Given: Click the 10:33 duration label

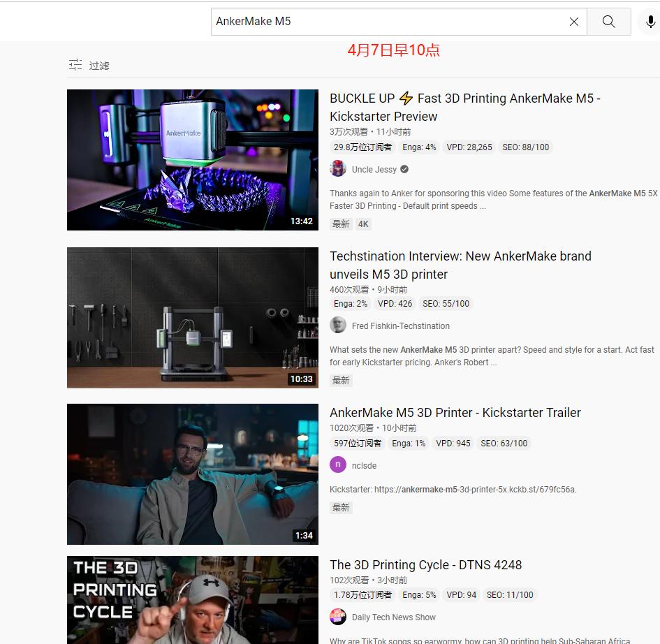Looking at the screenshot, I should point(302,379).
